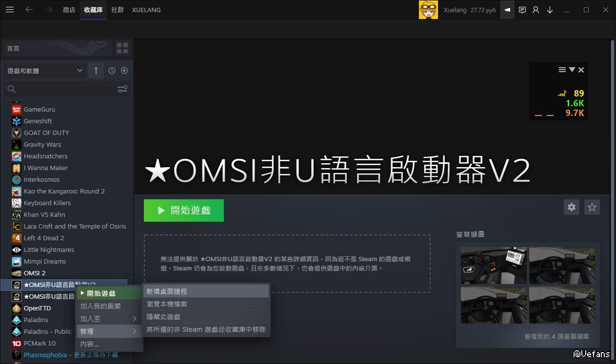616x364 pixels.
Task: Switch to grid view of collections
Action: pos(122,48)
